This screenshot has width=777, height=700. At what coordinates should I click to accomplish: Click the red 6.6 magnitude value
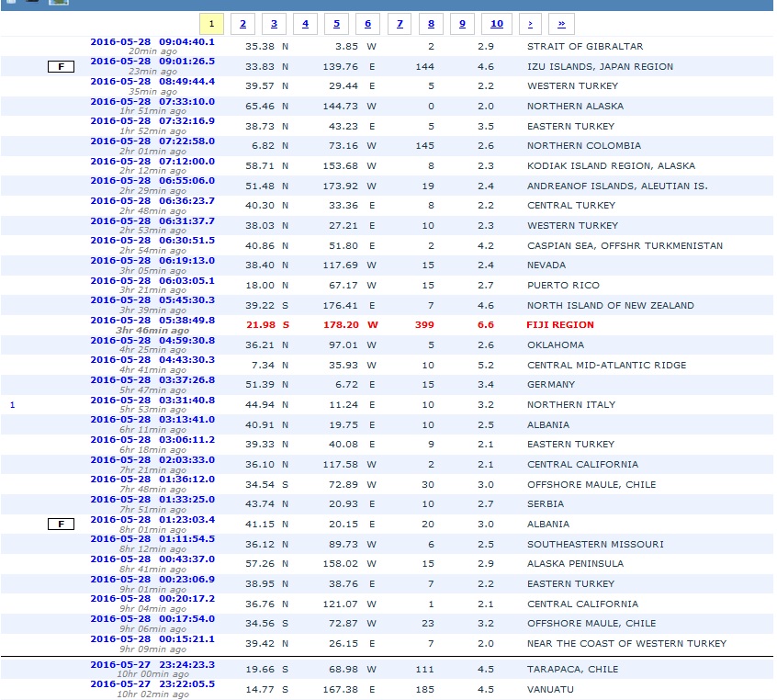[487, 325]
